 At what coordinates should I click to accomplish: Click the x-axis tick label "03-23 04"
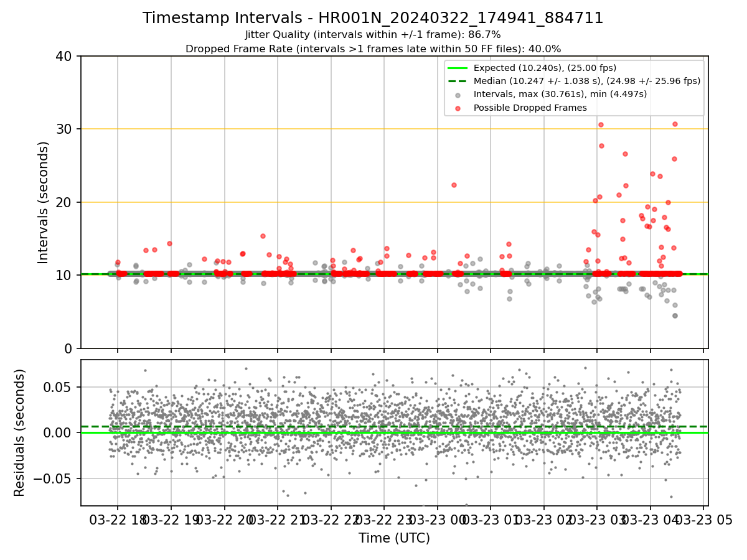[x=650, y=520]
